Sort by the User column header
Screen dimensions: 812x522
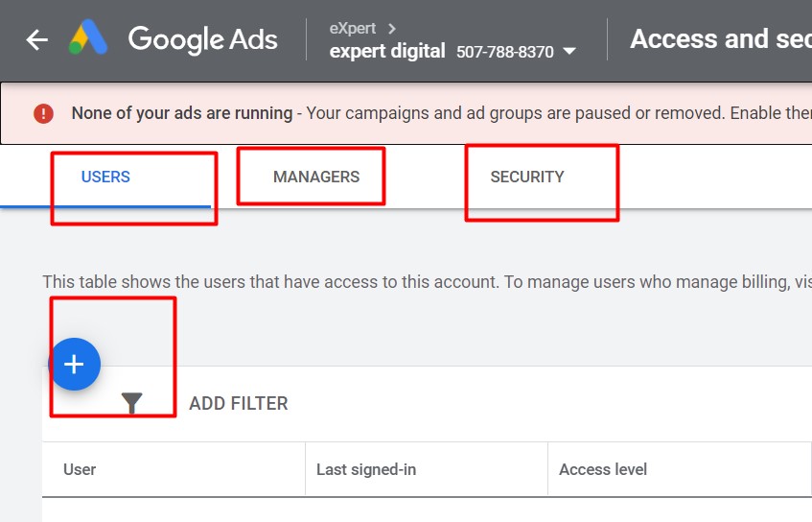pos(80,469)
